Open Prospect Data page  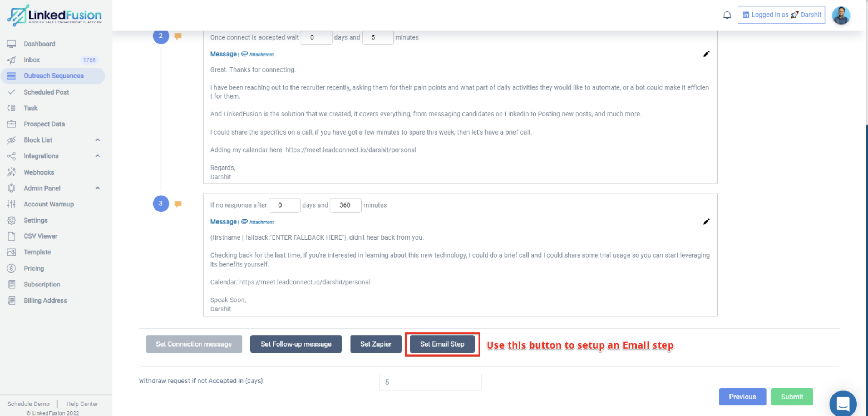pos(44,124)
